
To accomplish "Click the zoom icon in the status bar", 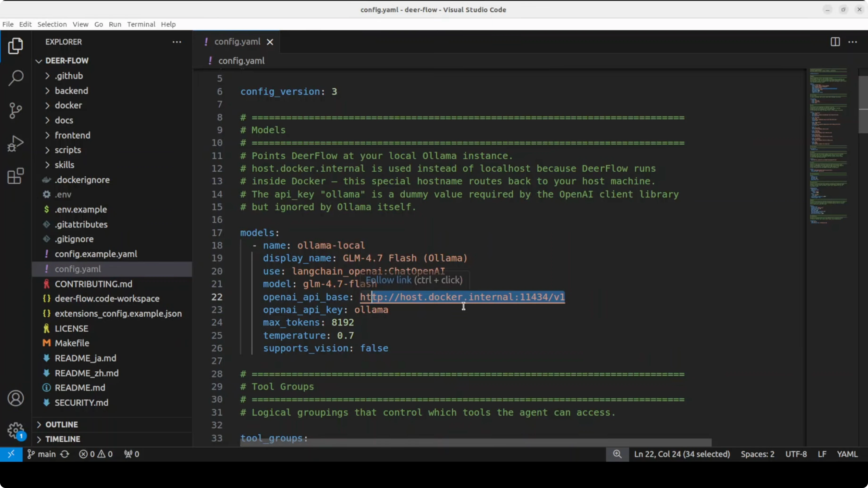I will point(617,454).
